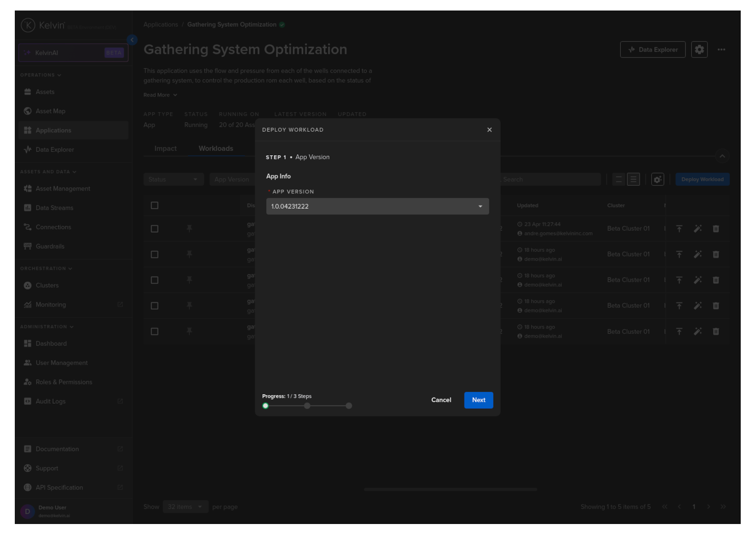Check the last workload row checkbox
Image resolution: width=756 pixels, height=535 pixels.
pyautogui.click(x=155, y=332)
